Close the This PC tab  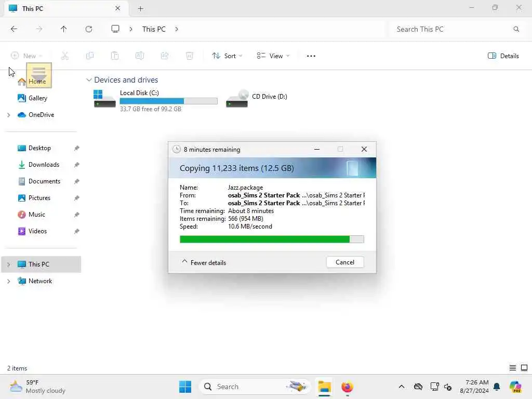click(118, 8)
